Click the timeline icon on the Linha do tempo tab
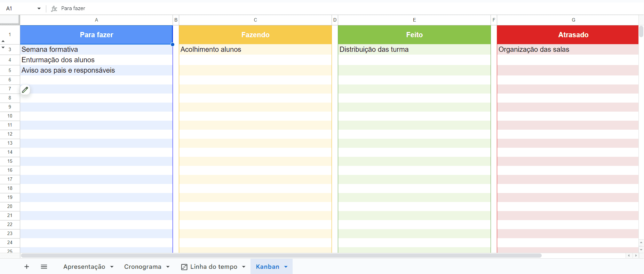Image resolution: width=644 pixels, height=274 pixels. (184, 267)
